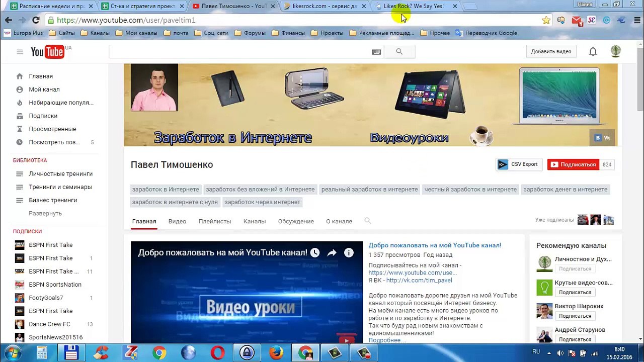Image resolution: width=644 pixels, height=362 pixels.
Task: Reload the current page
Action: click(36, 20)
